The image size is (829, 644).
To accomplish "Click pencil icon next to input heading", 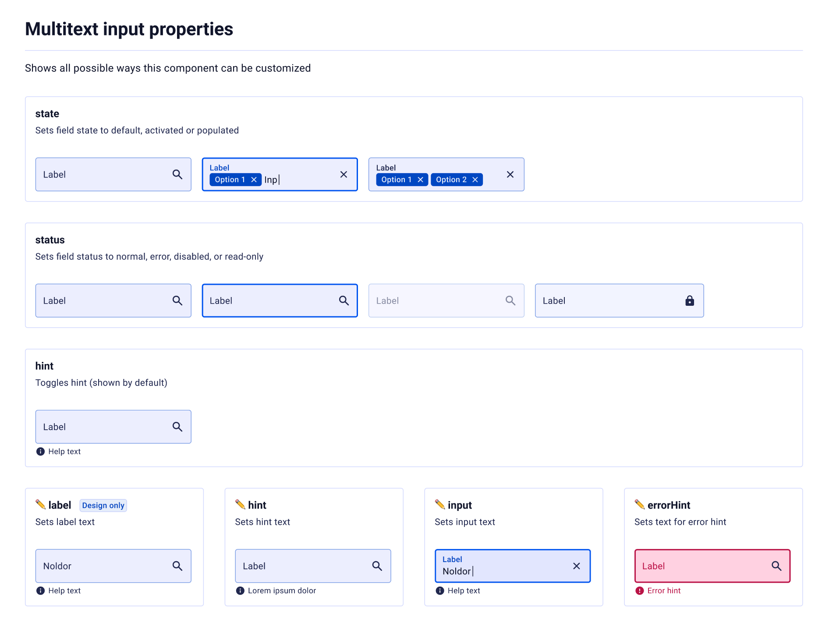I will tap(440, 505).
